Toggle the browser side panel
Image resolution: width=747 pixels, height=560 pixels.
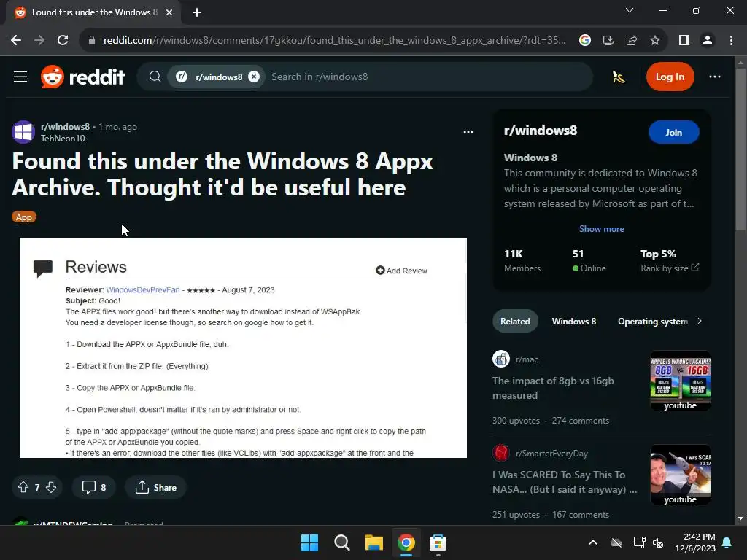[x=684, y=41]
